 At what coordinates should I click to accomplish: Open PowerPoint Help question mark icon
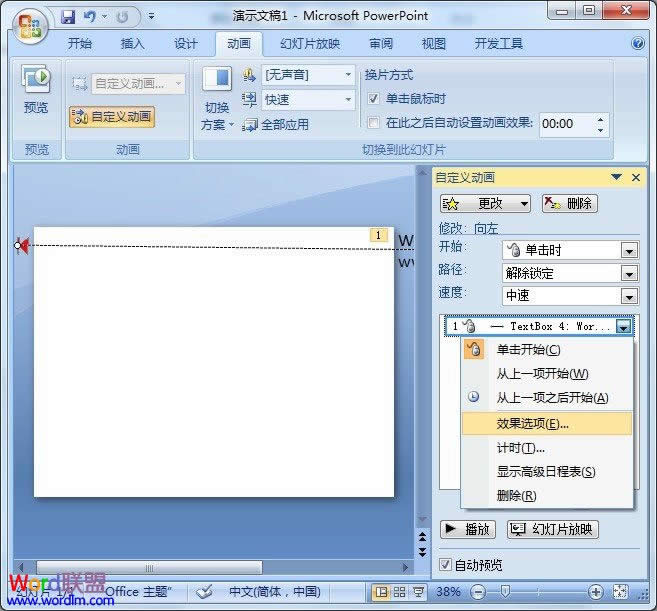[638, 43]
